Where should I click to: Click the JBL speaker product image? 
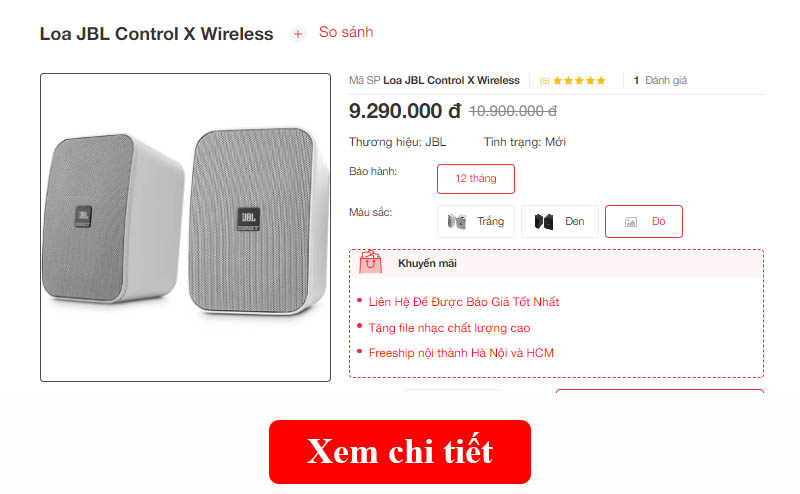tap(186, 227)
